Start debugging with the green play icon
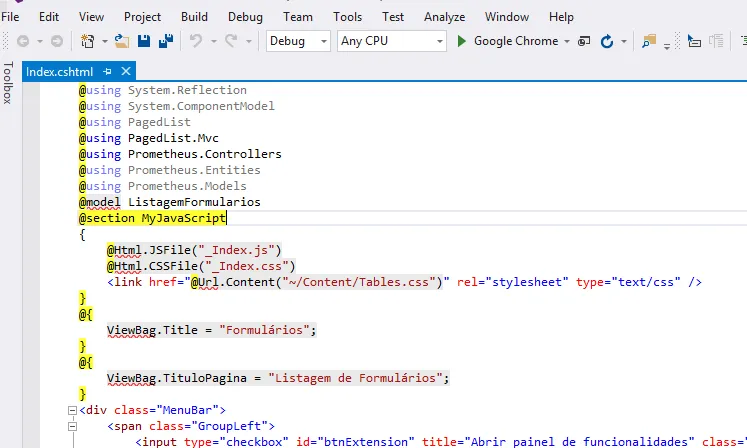This screenshot has width=747, height=448. [461, 41]
